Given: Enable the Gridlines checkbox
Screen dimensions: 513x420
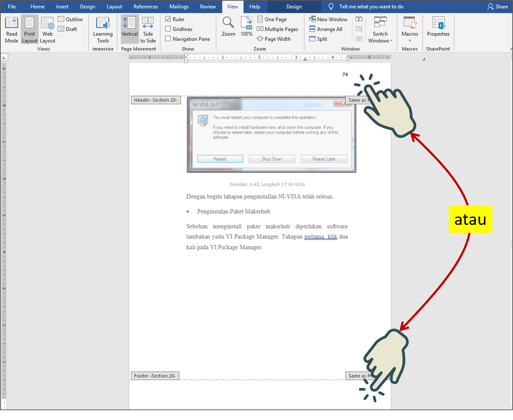Looking at the screenshot, I should [x=168, y=29].
